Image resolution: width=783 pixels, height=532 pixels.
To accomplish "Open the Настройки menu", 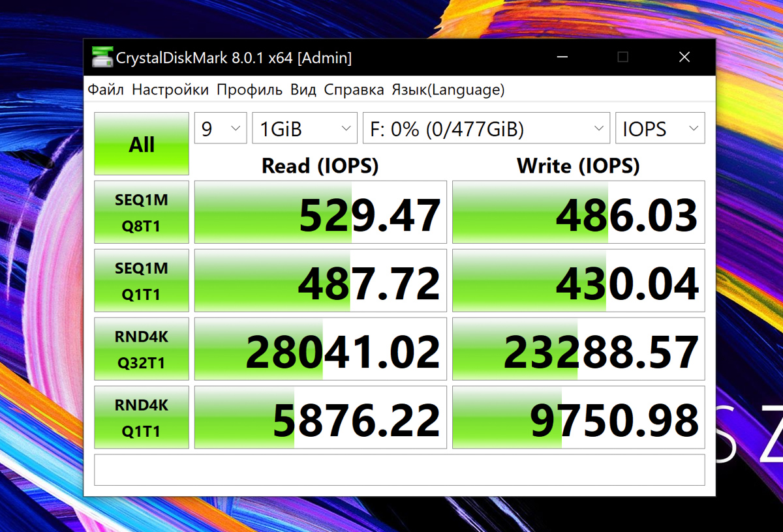I will click(x=170, y=90).
